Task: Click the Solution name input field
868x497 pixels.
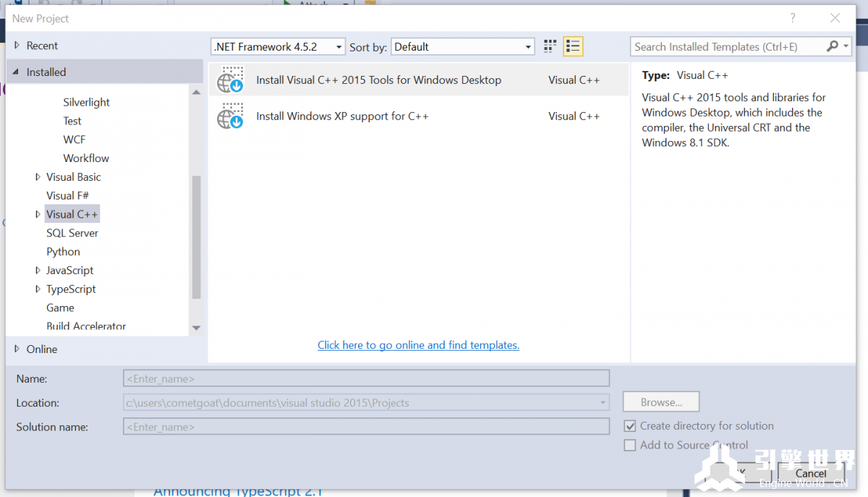Action: coord(366,427)
